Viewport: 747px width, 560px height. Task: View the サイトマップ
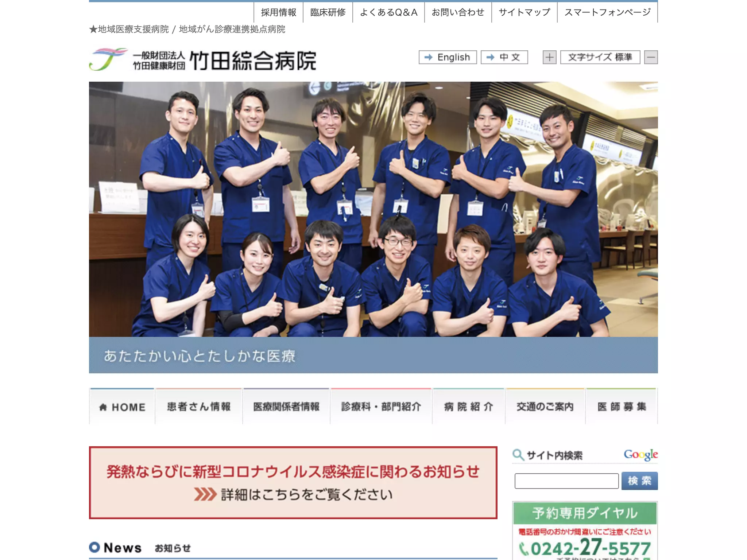[x=525, y=12]
